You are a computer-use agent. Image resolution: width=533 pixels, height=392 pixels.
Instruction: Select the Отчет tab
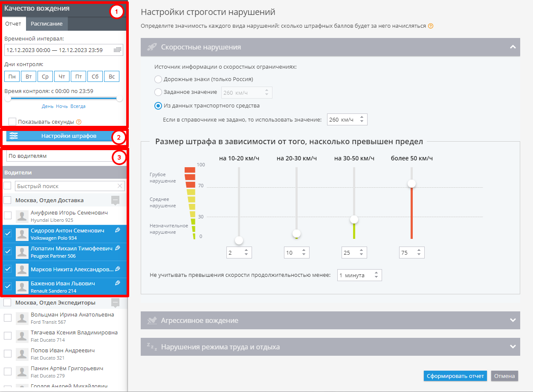coord(13,24)
